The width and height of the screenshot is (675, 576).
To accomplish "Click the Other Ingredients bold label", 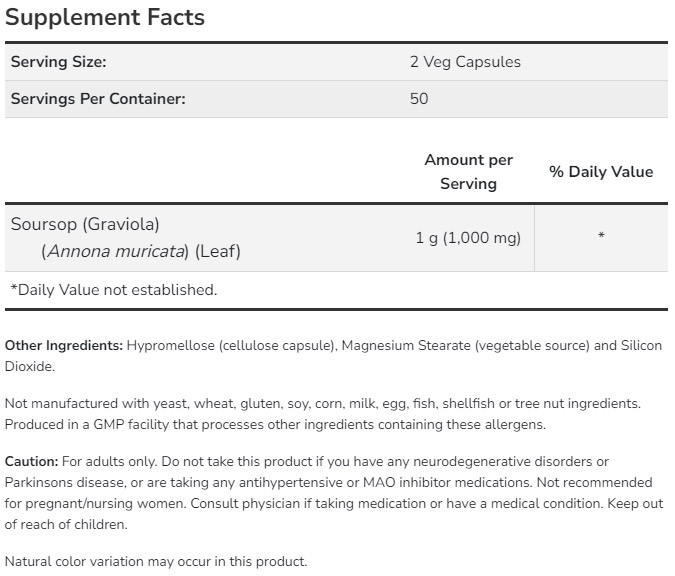I will tap(64, 345).
